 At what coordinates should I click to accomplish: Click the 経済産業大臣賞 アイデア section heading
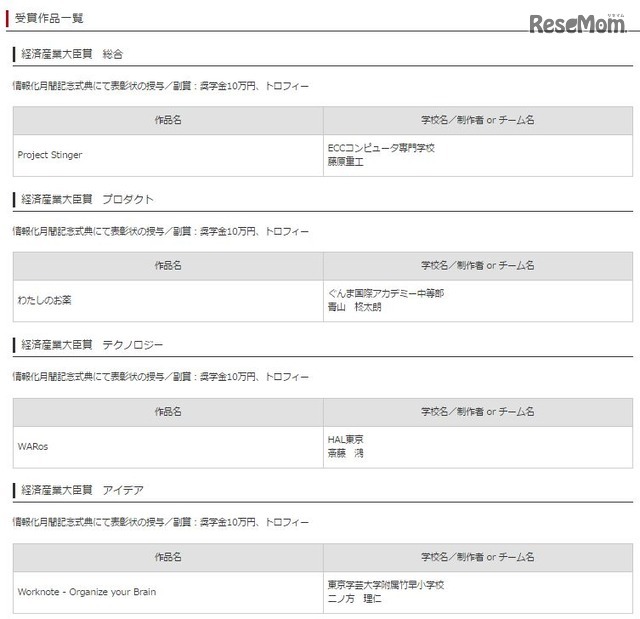pyautogui.click(x=82, y=490)
